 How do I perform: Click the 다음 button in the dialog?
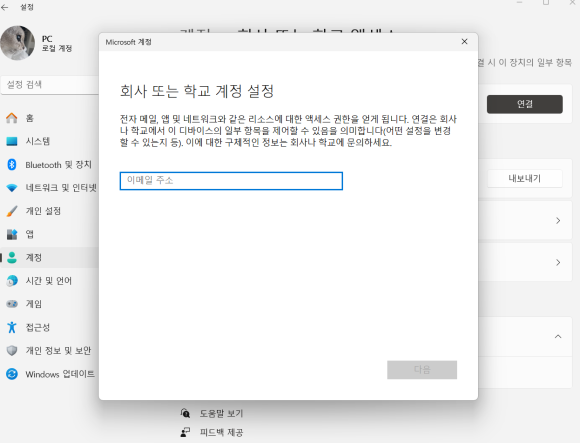click(422, 370)
